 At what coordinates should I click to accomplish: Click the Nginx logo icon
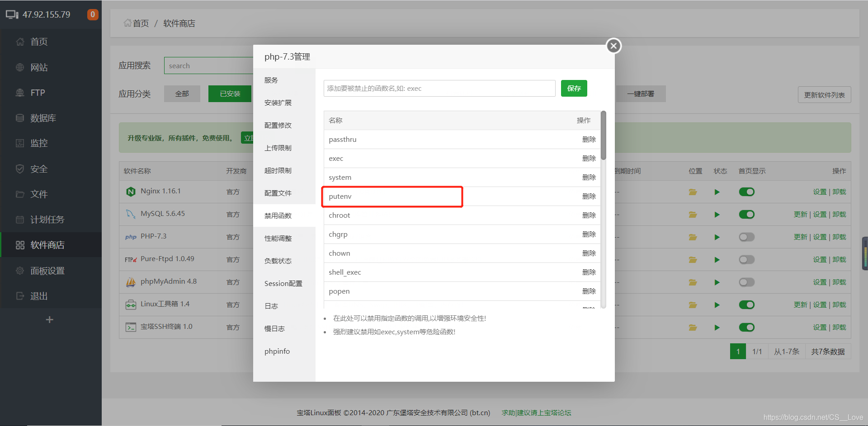pos(131,192)
